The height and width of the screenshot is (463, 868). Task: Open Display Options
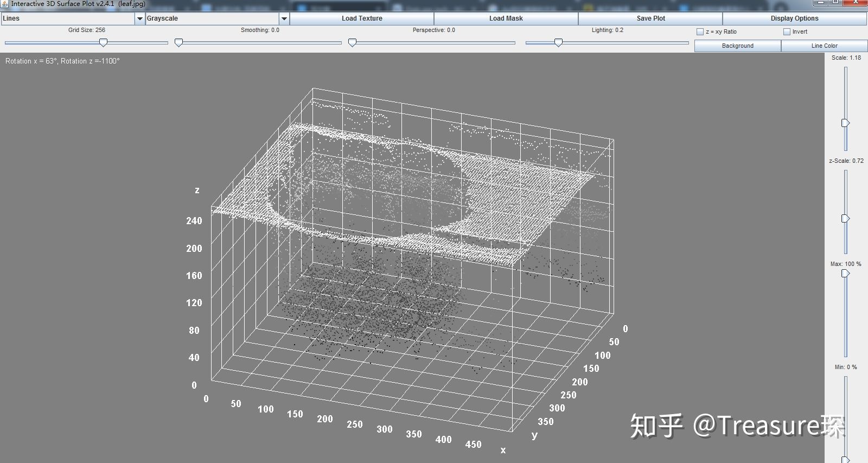[x=794, y=18]
